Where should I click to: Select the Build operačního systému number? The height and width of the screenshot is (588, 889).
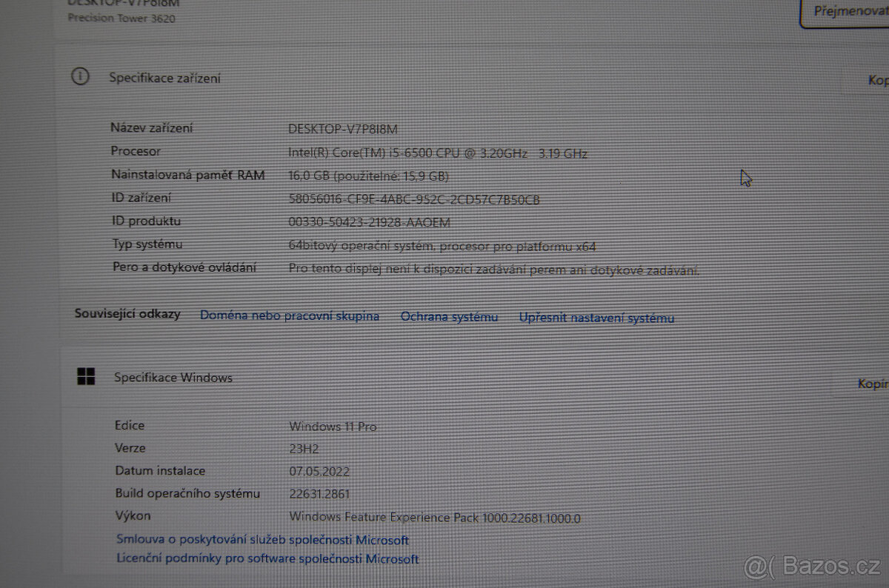click(x=320, y=493)
